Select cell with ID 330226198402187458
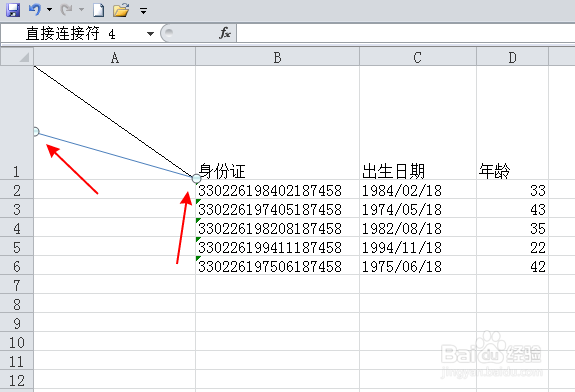This screenshot has height=392, width=575. point(278,189)
